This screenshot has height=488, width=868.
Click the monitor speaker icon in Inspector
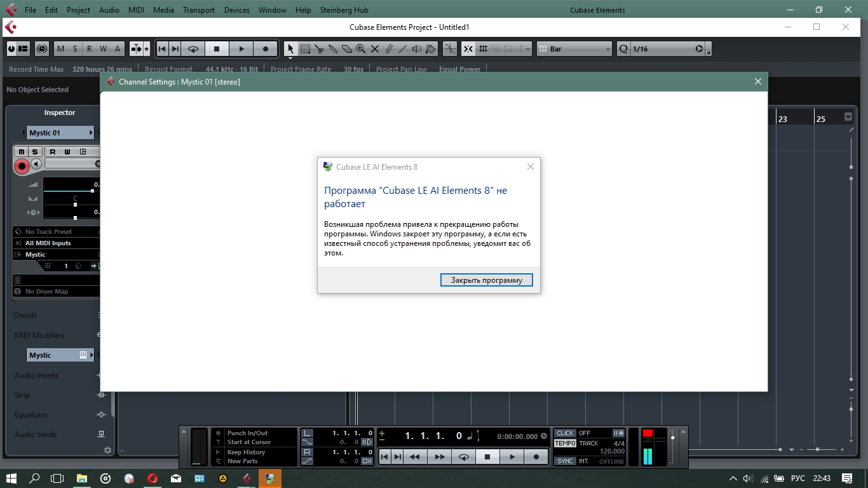36,165
